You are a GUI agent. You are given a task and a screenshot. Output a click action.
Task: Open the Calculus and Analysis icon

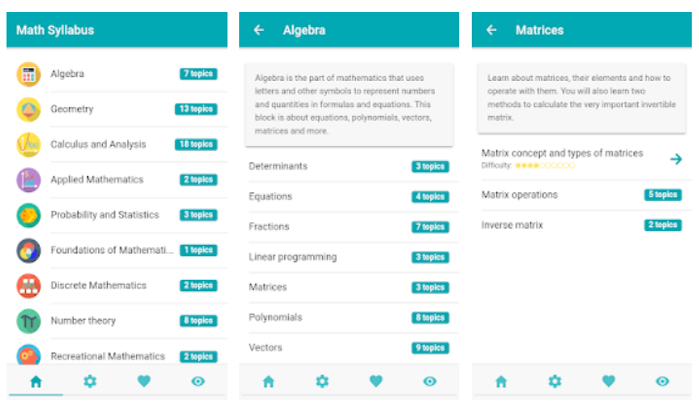(x=29, y=144)
